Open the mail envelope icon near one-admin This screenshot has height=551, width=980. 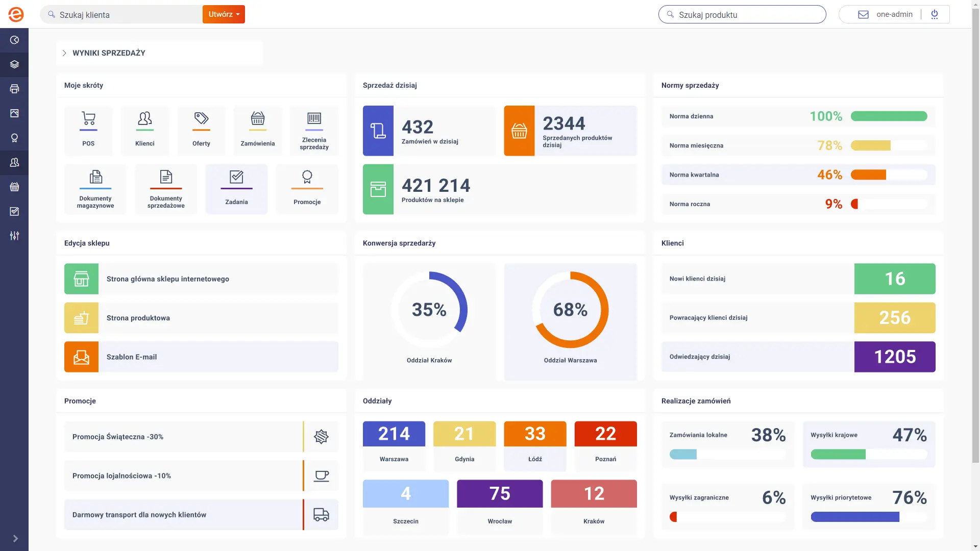863,14
